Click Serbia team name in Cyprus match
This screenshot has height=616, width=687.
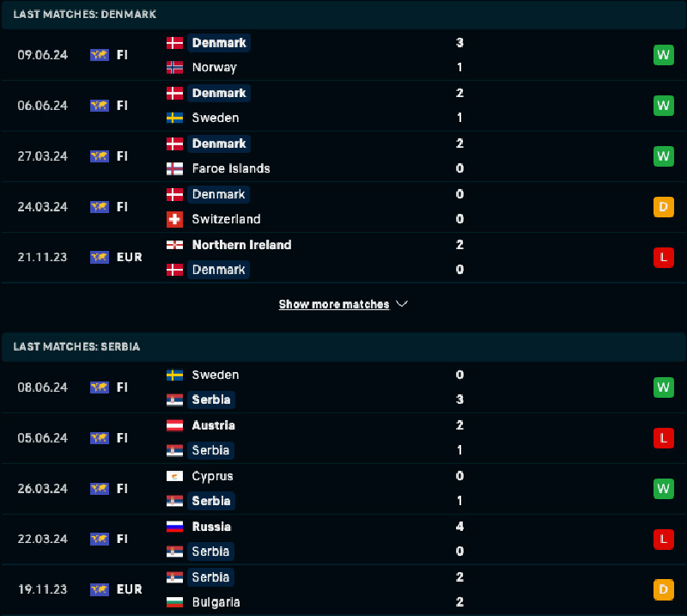[x=210, y=501]
